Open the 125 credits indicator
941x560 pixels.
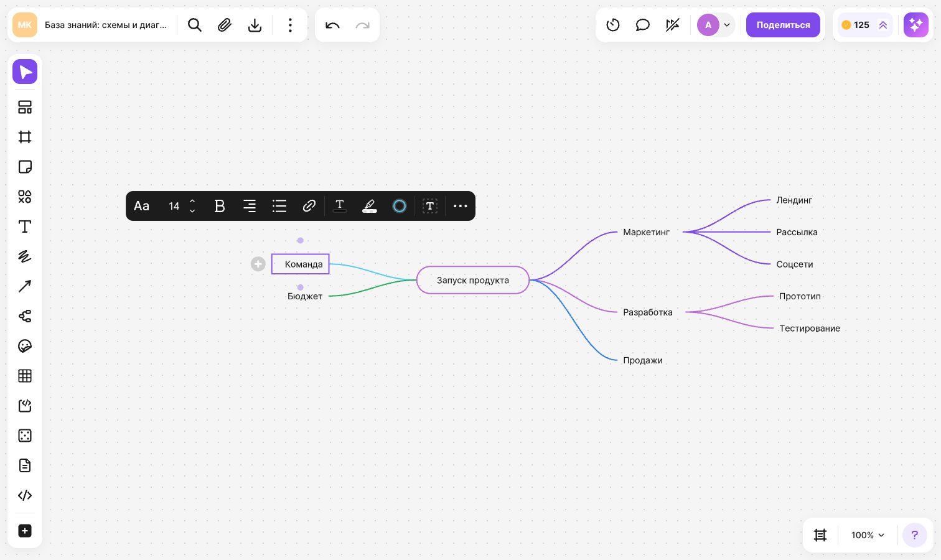click(x=866, y=25)
